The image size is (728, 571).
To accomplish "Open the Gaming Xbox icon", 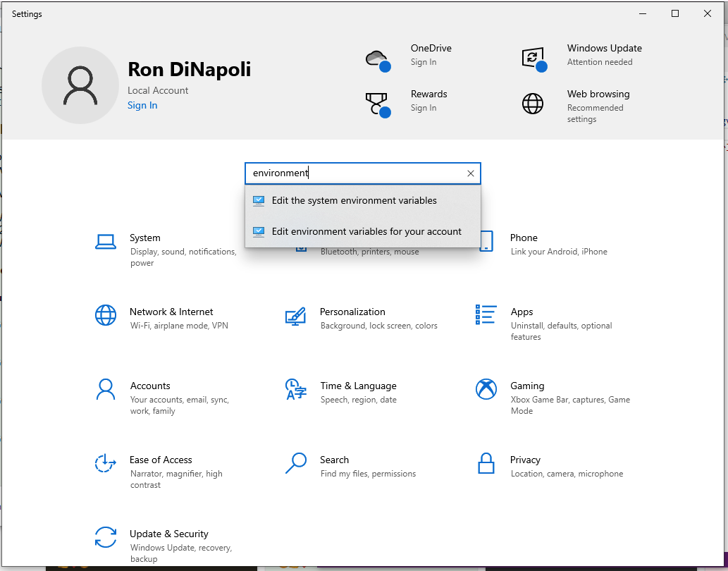I will (x=486, y=389).
